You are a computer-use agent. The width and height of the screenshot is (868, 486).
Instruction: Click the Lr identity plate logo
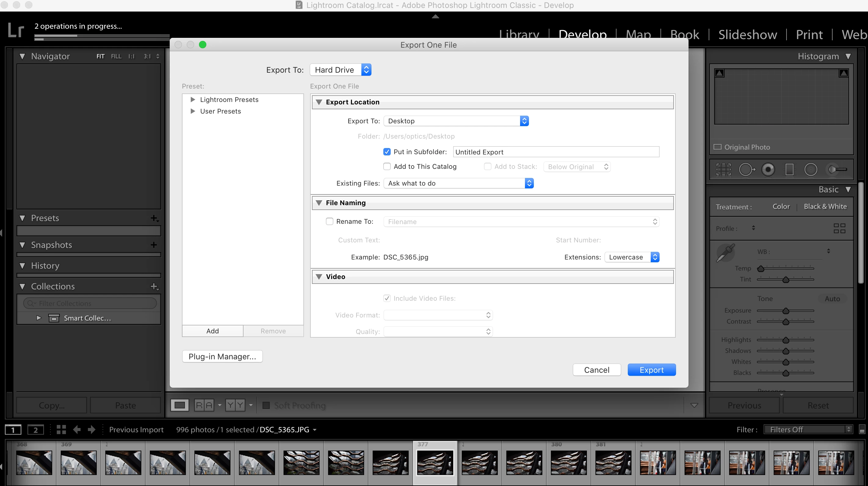coord(16,30)
